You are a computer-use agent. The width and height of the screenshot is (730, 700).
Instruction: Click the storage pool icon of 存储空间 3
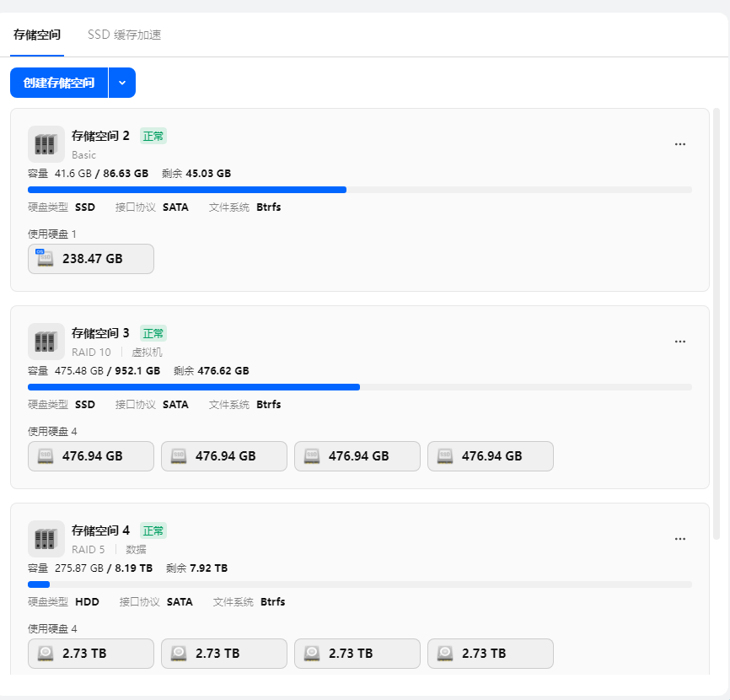coord(46,342)
